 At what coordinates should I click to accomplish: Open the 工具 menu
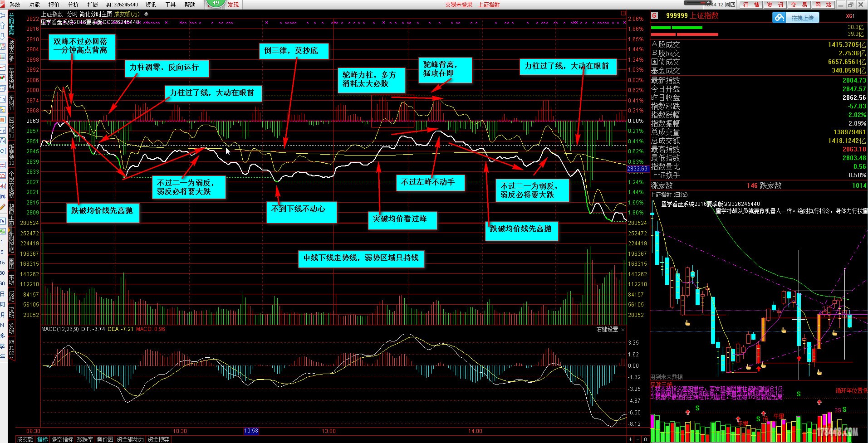(x=171, y=5)
